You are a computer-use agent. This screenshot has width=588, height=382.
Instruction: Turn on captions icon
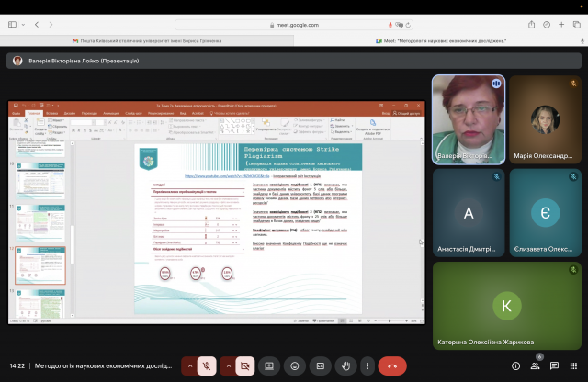pyautogui.click(x=320, y=365)
